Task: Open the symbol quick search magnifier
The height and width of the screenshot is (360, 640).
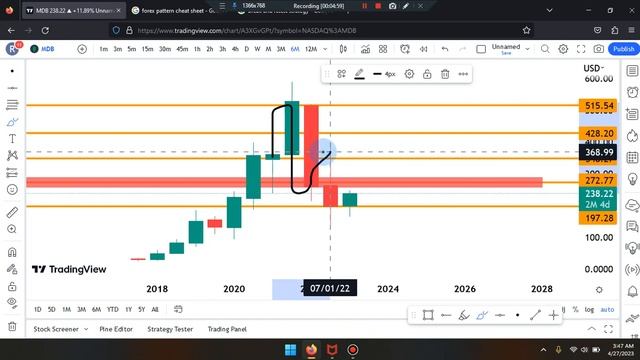Action: [x=545, y=49]
